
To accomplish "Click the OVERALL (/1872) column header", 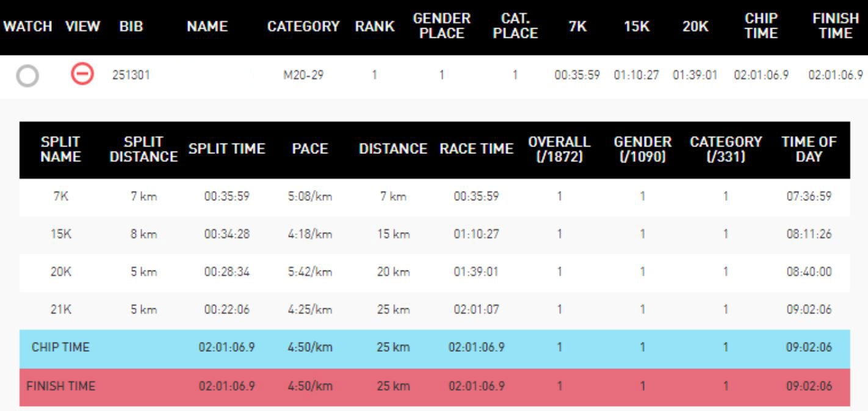I will (x=559, y=149).
